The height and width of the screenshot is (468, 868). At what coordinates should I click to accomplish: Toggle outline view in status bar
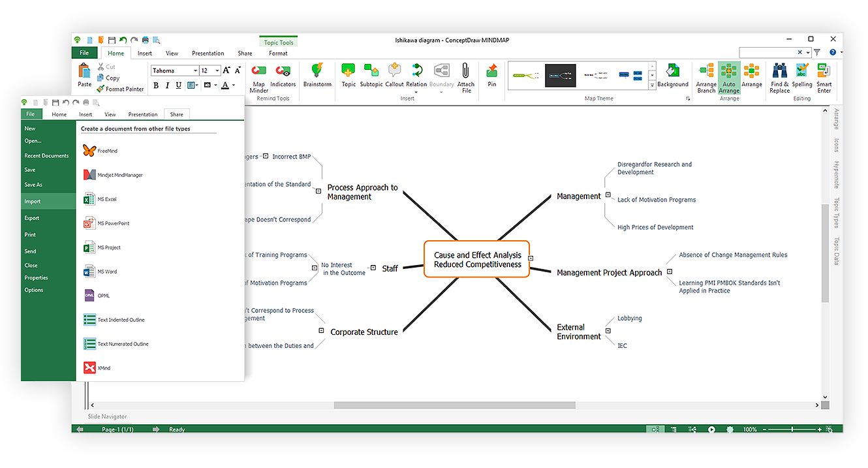click(674, 429)
